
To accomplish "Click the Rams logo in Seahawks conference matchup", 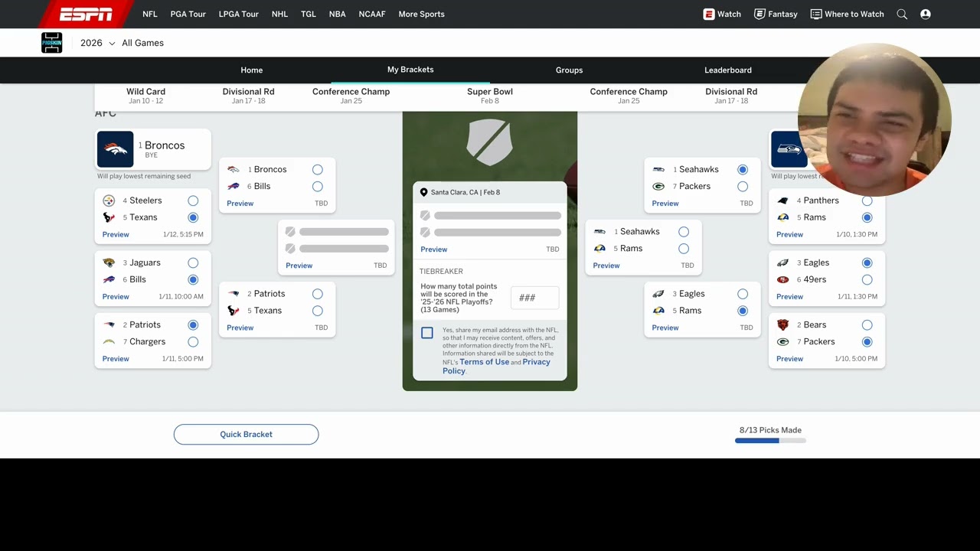I will click(x=599, y=248).
